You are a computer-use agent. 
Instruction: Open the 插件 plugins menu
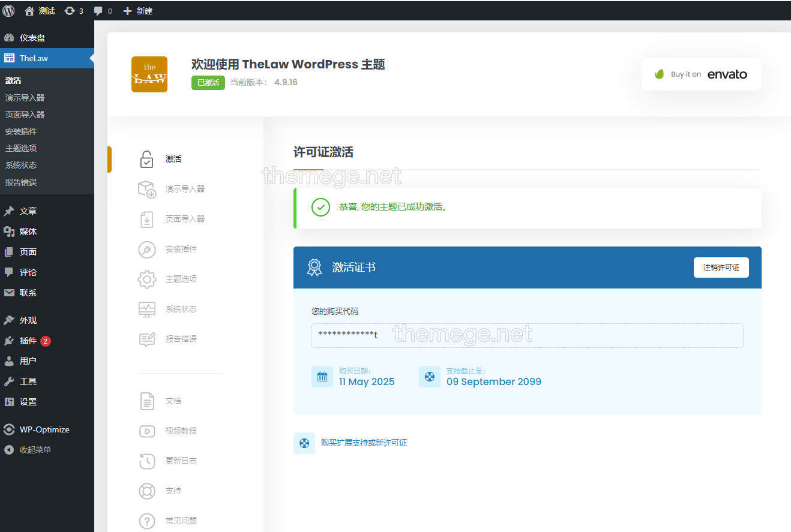click(47, 341)
